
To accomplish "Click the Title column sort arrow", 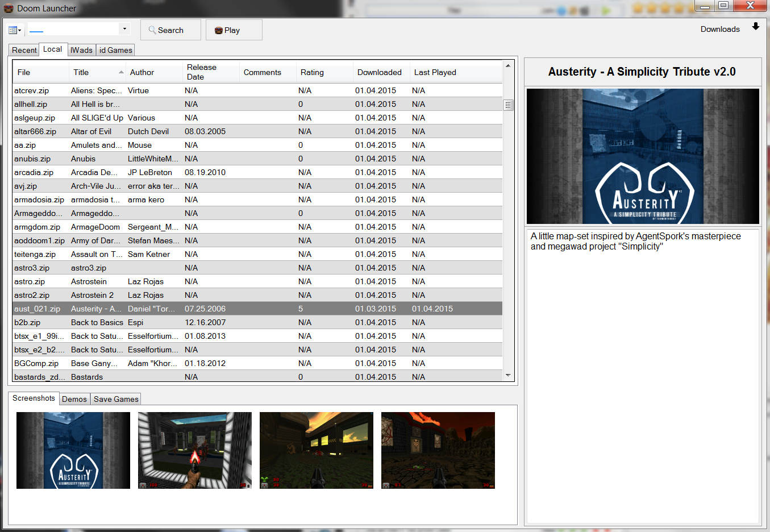I will pyautogui.click(x=121, y=72).
